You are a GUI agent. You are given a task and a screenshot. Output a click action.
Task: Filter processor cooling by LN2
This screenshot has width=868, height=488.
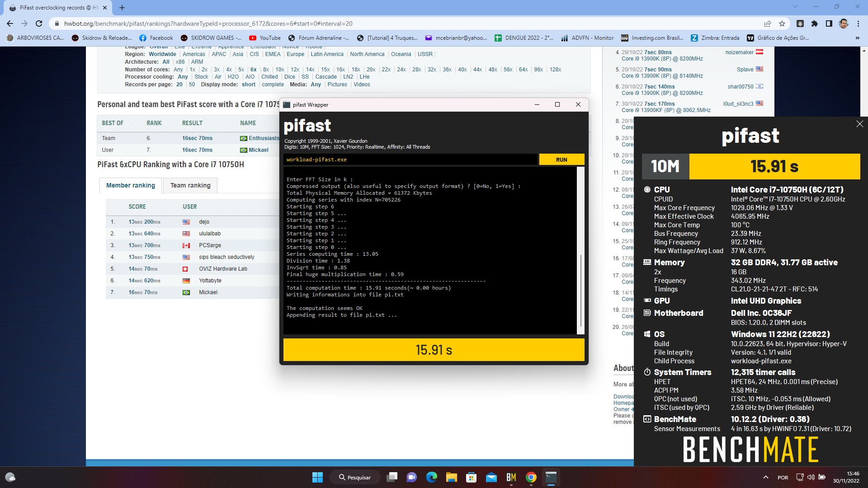coord(348,77)
